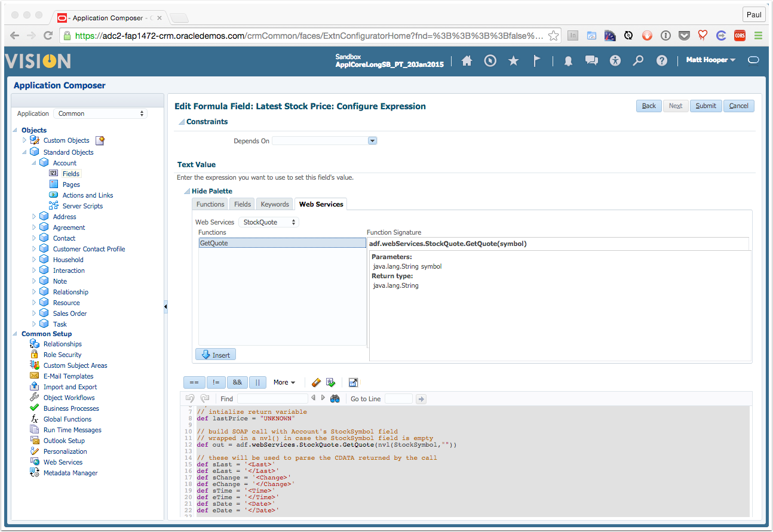The width and height of the screenshot is (773, 532).
Task: Open Favorites star icon
Action: coord(513,60)
